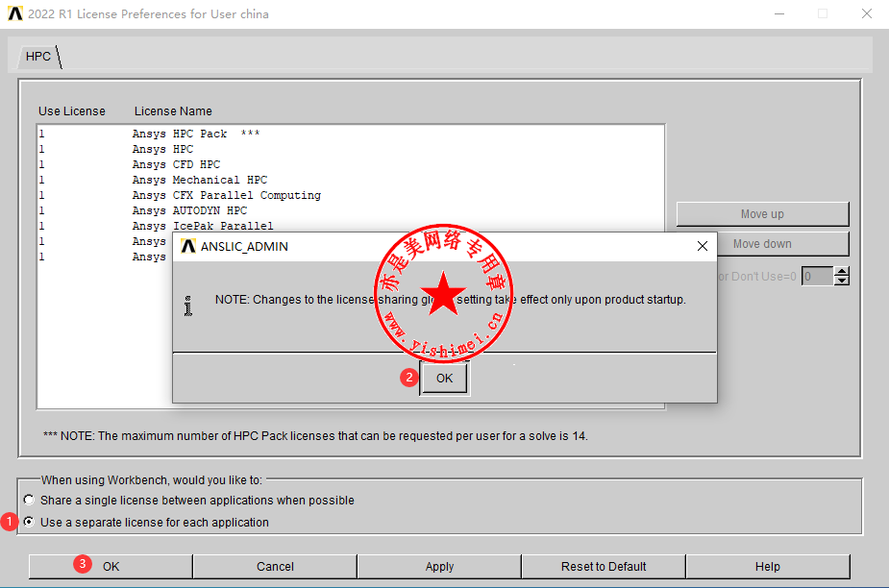Click the Reset to Default button
This screenshot has height=588, width=889.
(604, 567)
